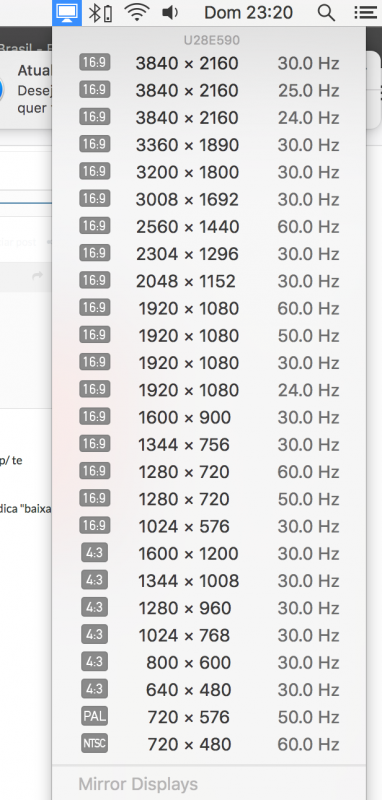Set 1920 × 1080 at 30.0 Hz
Image resolution: width=382 pixels, height=800 pixels.
click(x=209, y=363)
